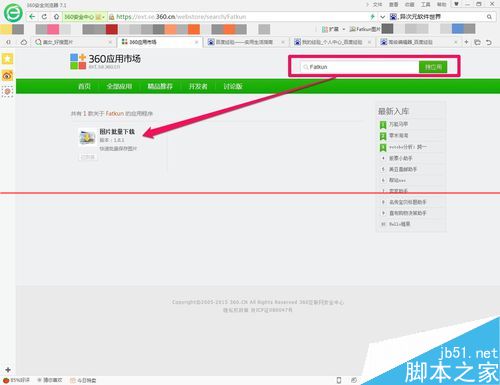Switch to the last 百度经验 editor tab
The image size is (500, 385).
[x=419, y=42]
